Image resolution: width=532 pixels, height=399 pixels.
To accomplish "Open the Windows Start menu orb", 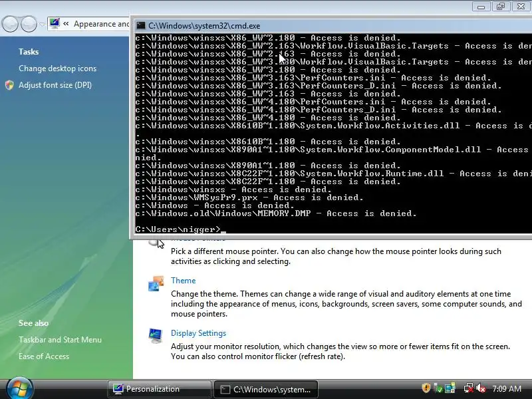I will [20, 388].
